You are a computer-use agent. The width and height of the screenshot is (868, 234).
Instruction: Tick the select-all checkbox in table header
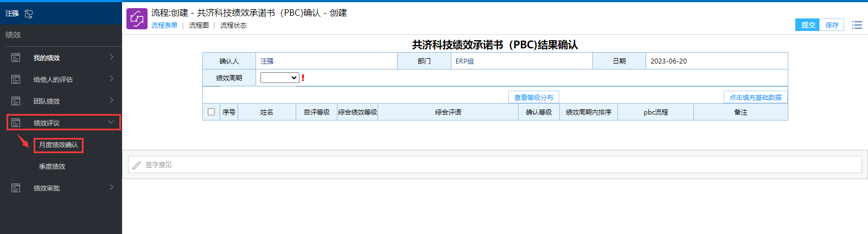(211, 112)
